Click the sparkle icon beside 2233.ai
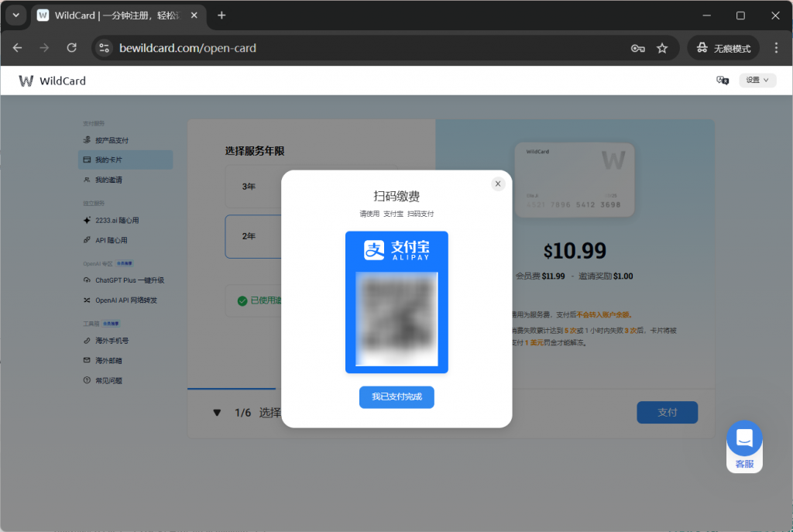Image resolution: width=793 pixels, height=532 pixels. click(x=87, y=221)
